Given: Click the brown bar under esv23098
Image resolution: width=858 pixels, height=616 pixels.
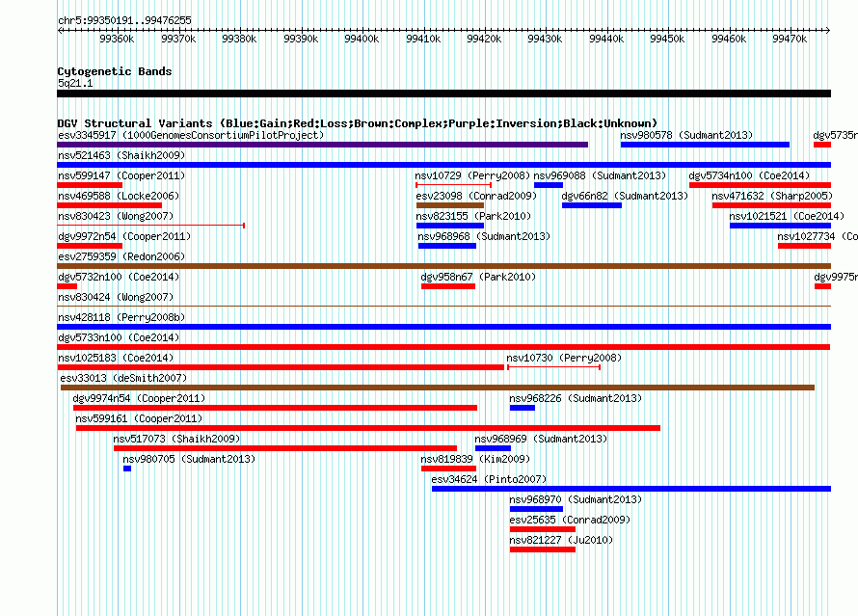Looking at the screenshot, I should coord(450,205).
